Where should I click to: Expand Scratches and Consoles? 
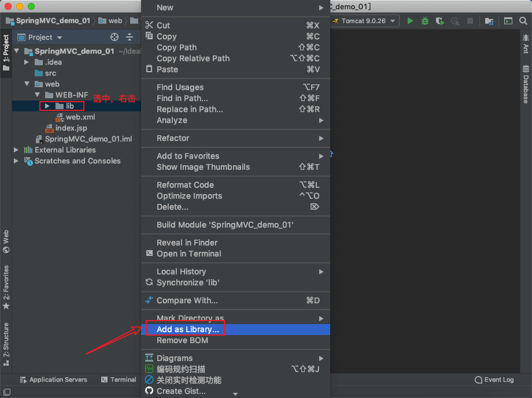click(x=16, y=161)
